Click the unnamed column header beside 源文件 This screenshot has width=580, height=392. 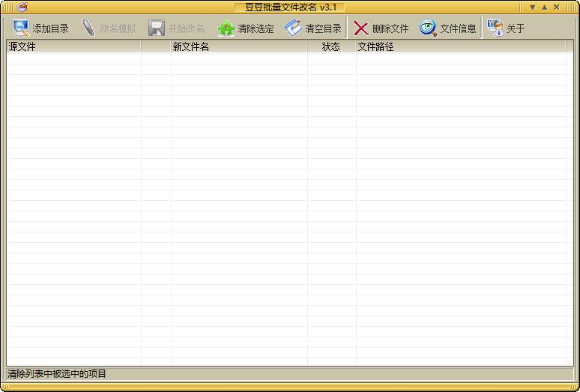pyautogui.click(x=156, y=46)
